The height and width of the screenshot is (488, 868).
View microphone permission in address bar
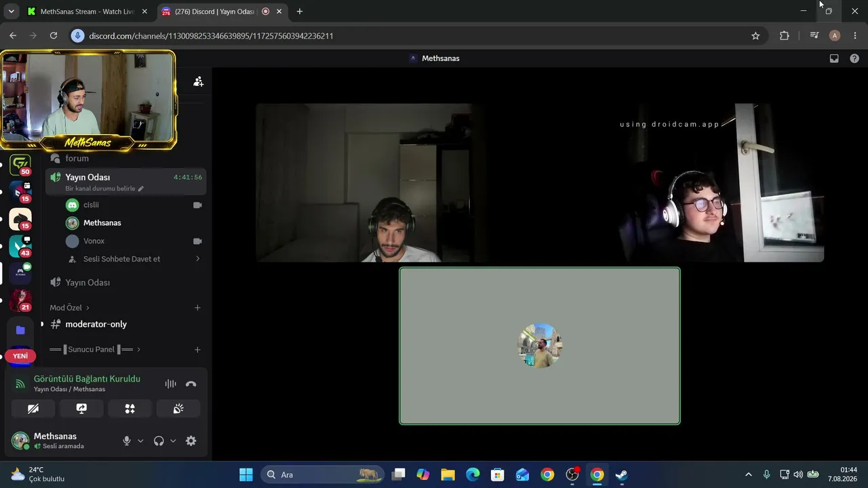pos(77,36)
